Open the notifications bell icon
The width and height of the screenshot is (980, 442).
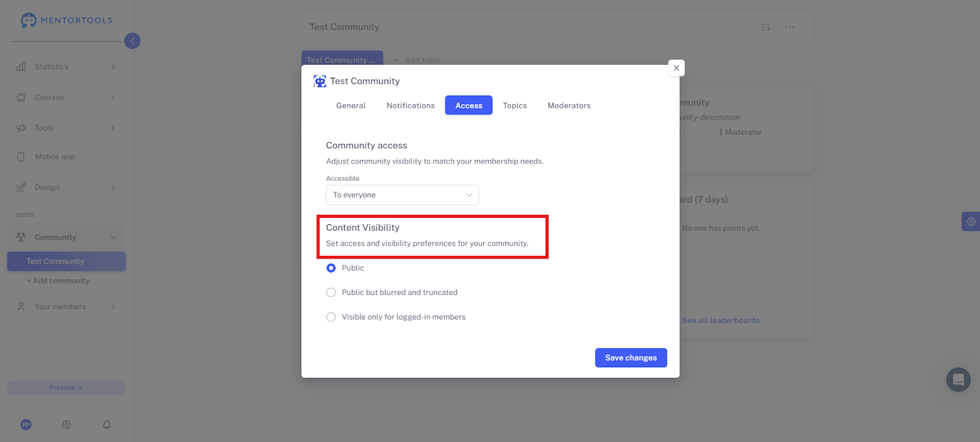click(x=107, y=424)
